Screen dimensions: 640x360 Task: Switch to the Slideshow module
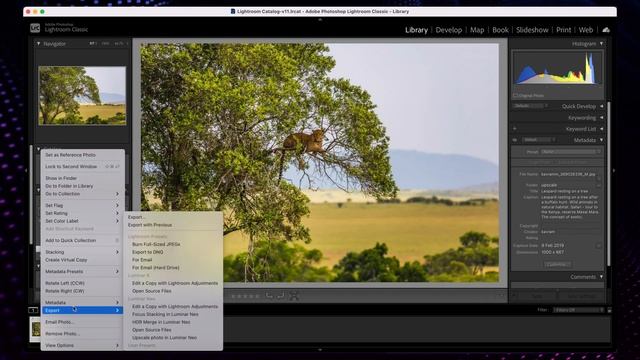[532, 30]
